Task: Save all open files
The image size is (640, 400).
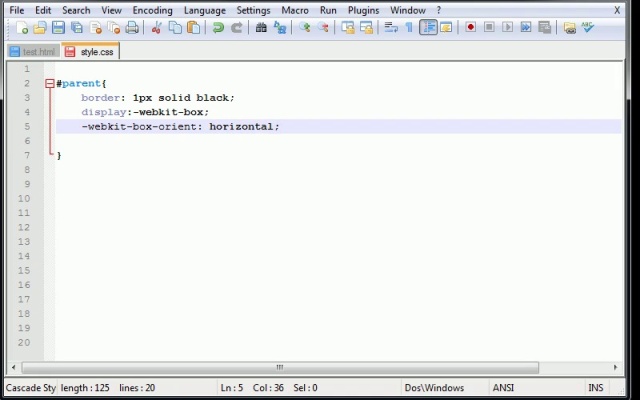Action: [77, 28]
